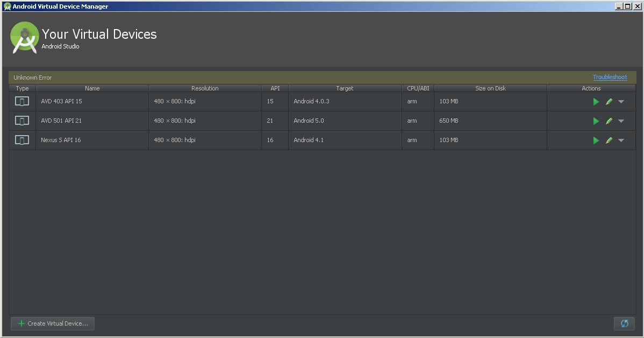
Task: Click the Android icon in the title bar
Action: tap(8, 6)
